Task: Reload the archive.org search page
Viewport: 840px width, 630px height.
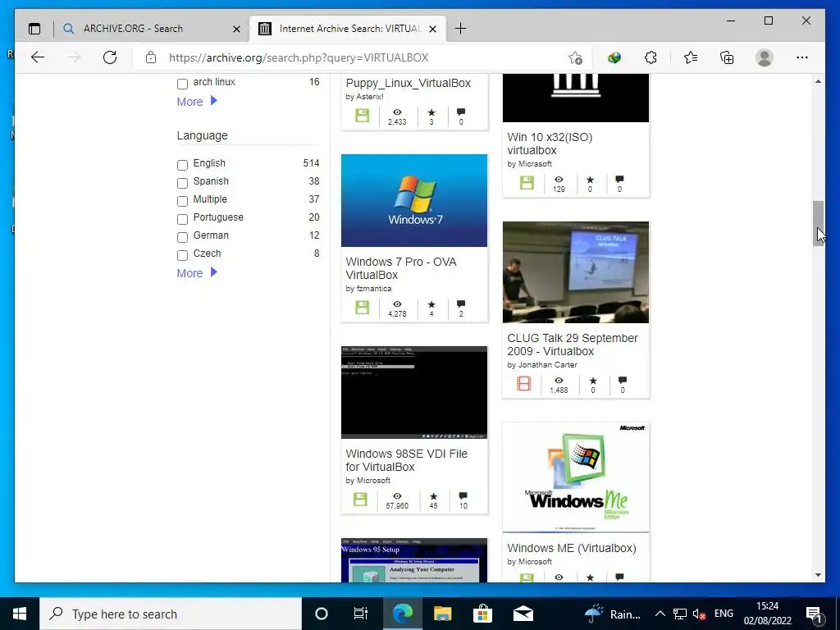Action: 110,57
